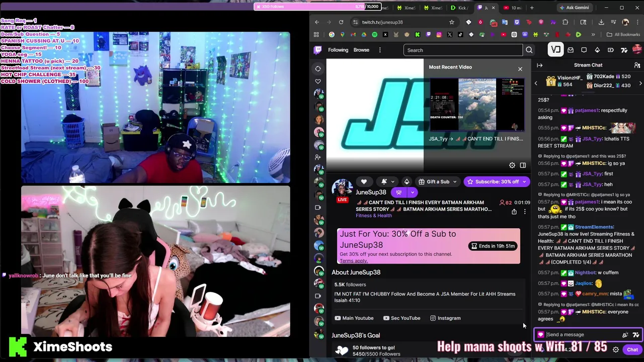Image resolution: width=644 pixels, height=362 pixels.
Task: Show next gift leaderboard page arrow
Action: pos(640,83)
